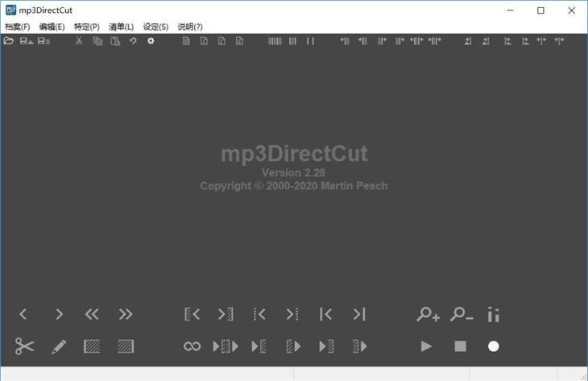The width and height of the screenshot is (588, 381).
Task: Start playback with the play triangle button
Action: tap(426, 346)
